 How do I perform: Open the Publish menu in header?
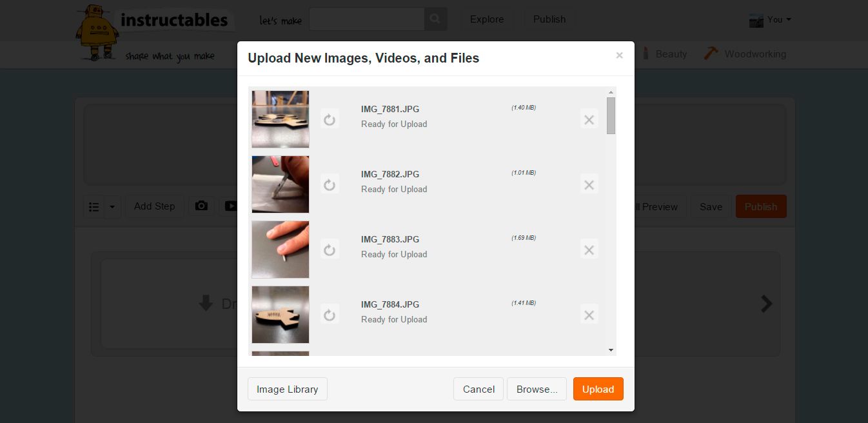pos(549,19)
